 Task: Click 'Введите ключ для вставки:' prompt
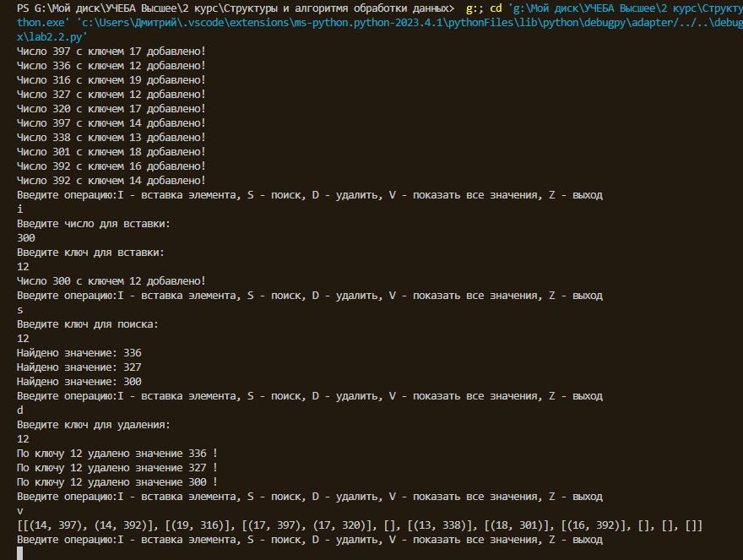pyautogui.click(x=90, y=253)
